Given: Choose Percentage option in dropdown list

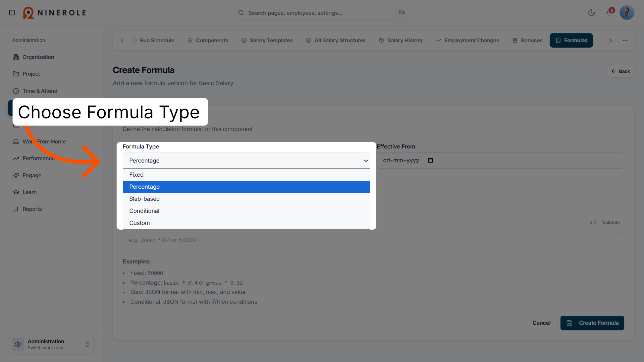Looking at the screenshot, I should [x=246, y=187].
